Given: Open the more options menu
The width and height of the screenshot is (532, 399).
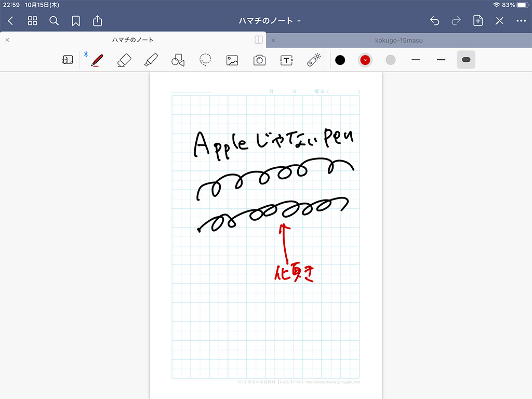Looking at the screenshot, I should point(521,21).
